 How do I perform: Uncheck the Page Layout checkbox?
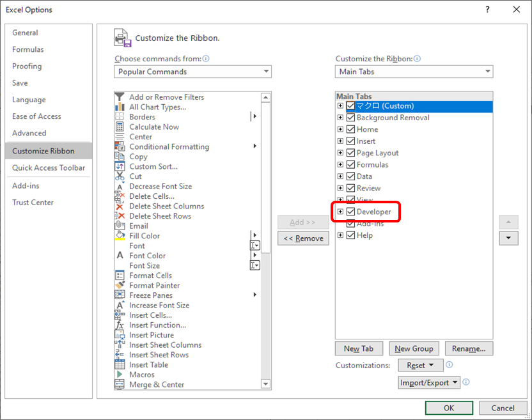350,153
